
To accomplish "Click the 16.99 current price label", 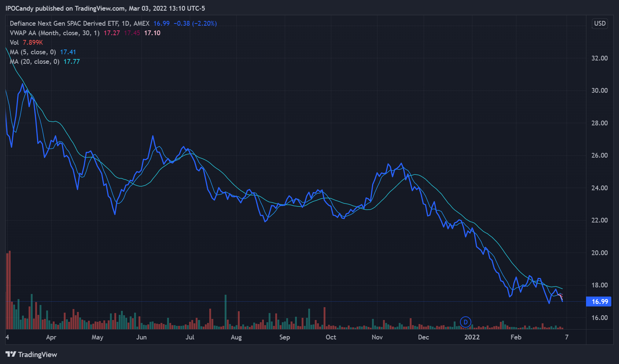I will [599, 301].
